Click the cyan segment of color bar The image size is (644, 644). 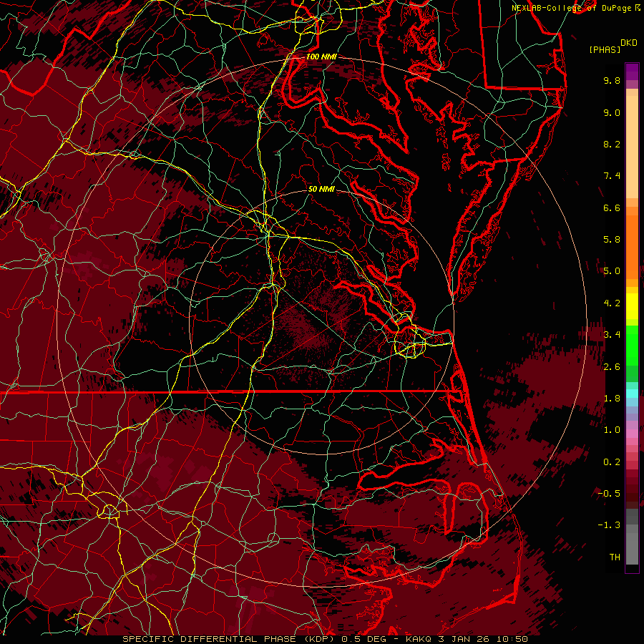tap(632, 394)
